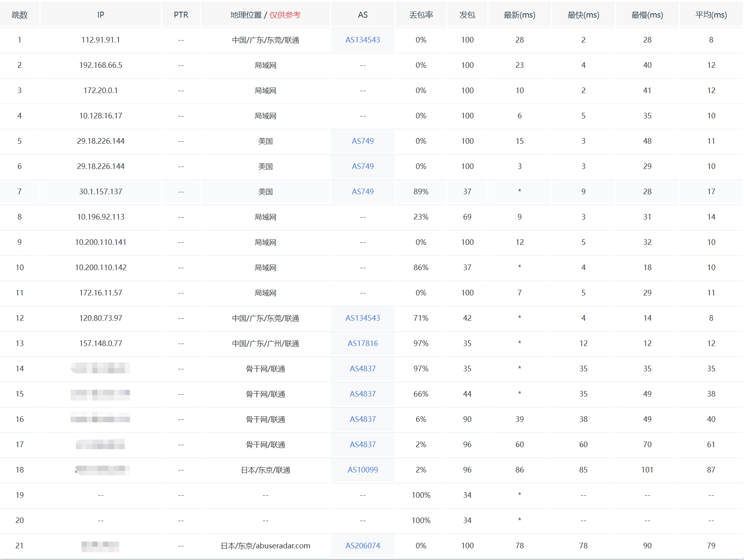Select IP 29.18.226.144 in hop 5 row
The width and height of the screenshot is (744, 560).
coord(101,141)
